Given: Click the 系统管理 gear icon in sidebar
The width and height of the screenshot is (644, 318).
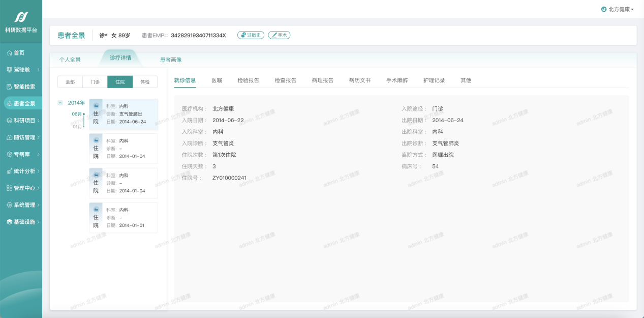Looking at the screenshot, I should [x=9, y=205].
